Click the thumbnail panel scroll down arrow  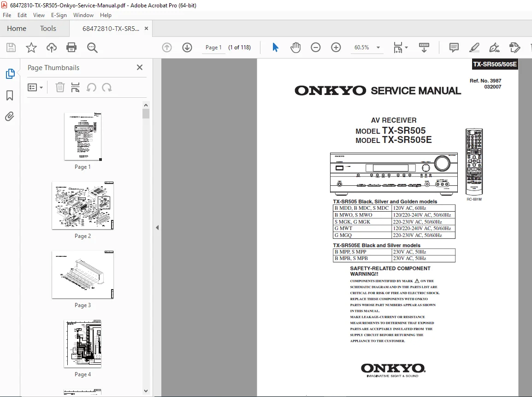[x=146, y=391]
